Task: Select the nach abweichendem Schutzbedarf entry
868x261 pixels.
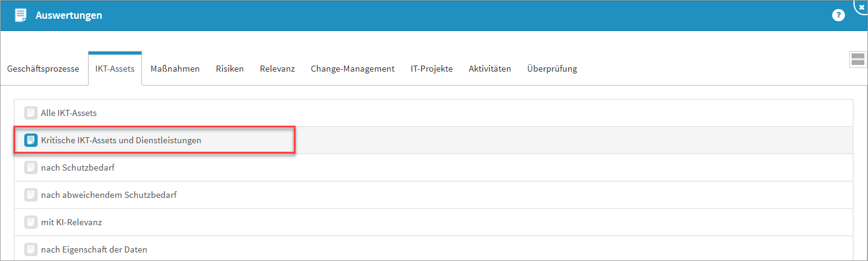Action: (x=109, y=195)
